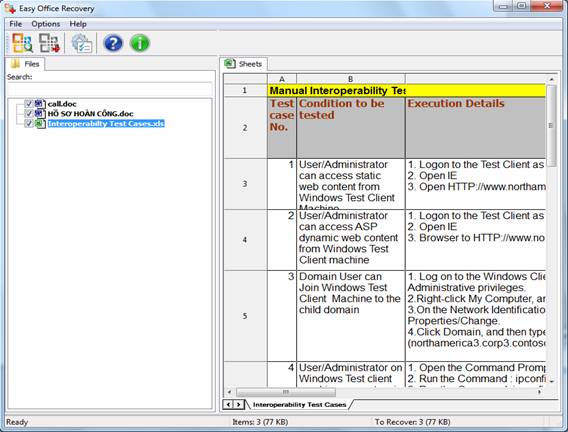
Task: Open the options settings toolbar icon
Action: coord(82,43)
